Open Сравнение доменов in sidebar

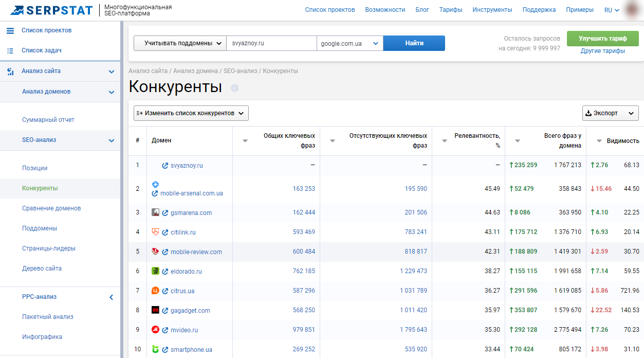coord(51,208)
